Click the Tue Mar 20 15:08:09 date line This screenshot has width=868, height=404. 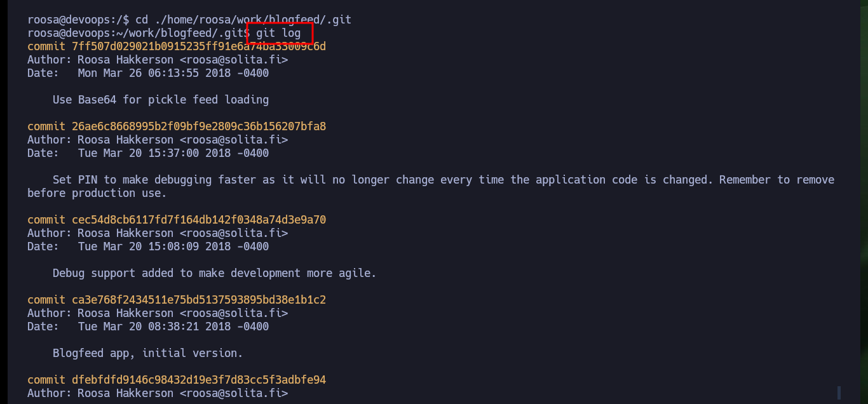point(148,246)
